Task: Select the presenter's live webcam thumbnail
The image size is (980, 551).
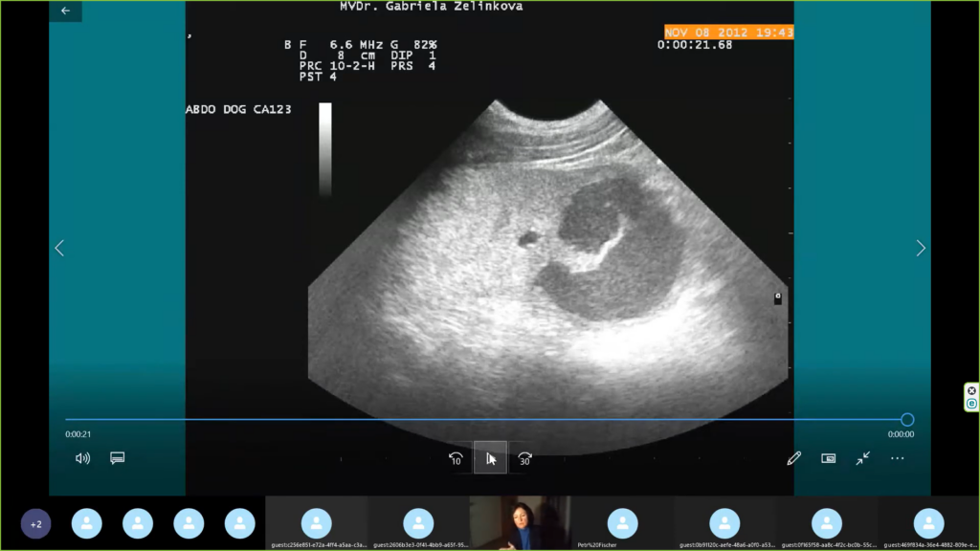Action: [520, 522]
